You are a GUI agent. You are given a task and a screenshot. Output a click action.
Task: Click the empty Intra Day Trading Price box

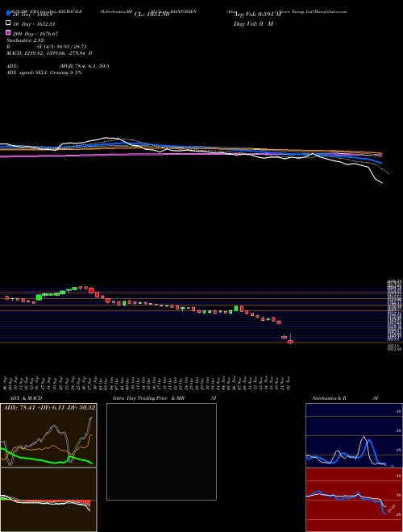click(161, 451)
